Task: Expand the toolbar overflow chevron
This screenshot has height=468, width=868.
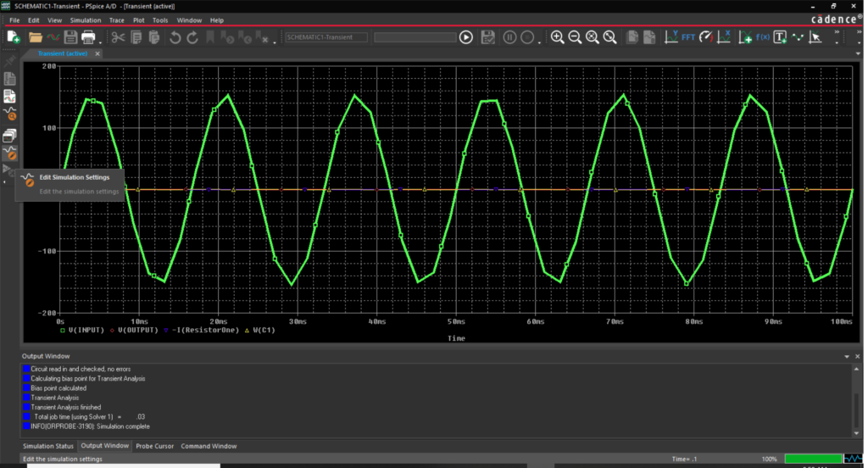Action: (x=837, y=33)
